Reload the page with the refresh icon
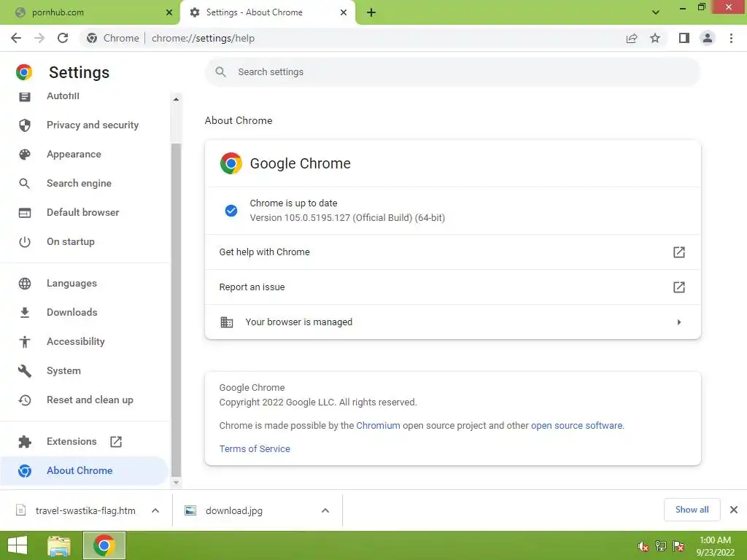The height and width of the screenshot is (560, 747). [63, 38]
